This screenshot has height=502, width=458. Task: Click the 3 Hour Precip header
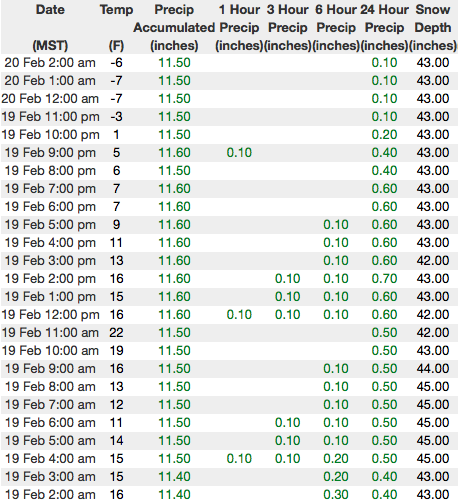tap(288, 27)
